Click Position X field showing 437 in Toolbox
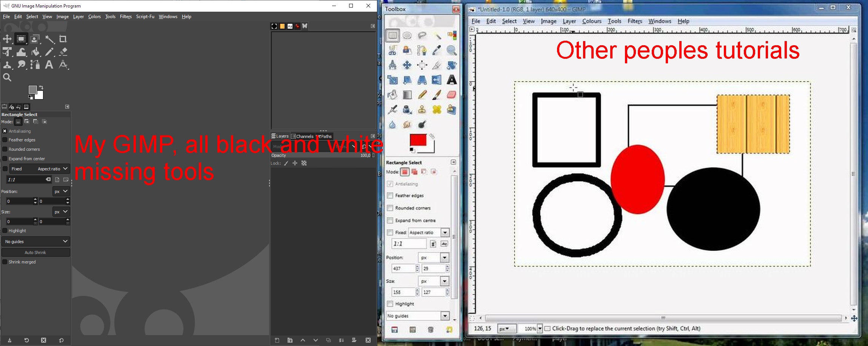Viewport: 868px width, 346px height. point(403,269)
